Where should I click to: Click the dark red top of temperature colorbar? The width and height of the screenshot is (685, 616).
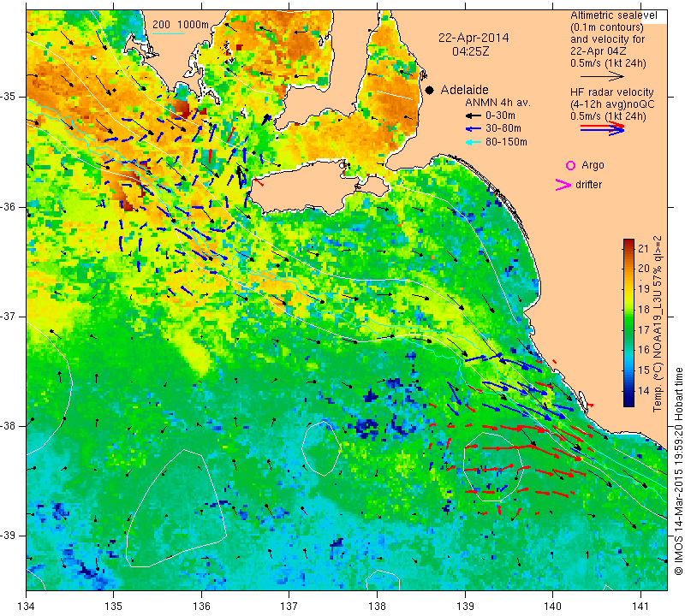click(628, 242)
